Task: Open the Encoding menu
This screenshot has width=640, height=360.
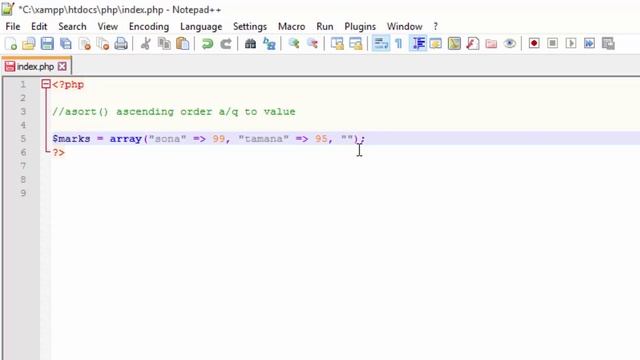Action: (149, 27)
